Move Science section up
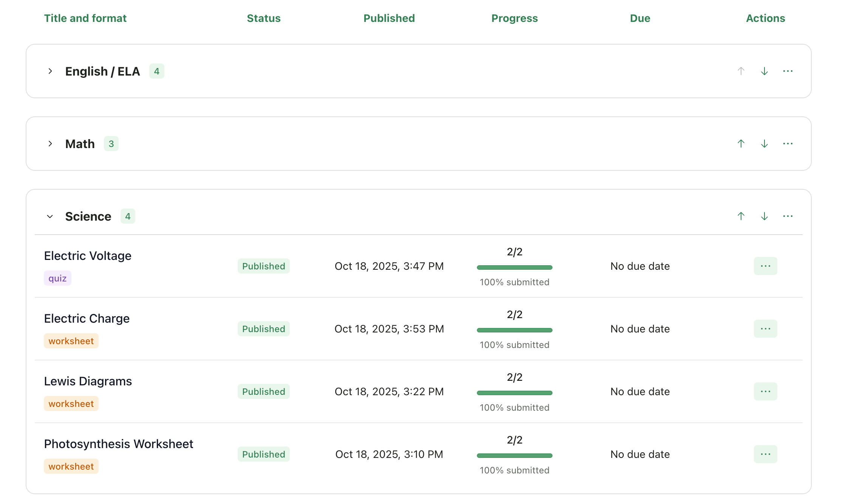The image size is (848, 504). coord(741,216)
